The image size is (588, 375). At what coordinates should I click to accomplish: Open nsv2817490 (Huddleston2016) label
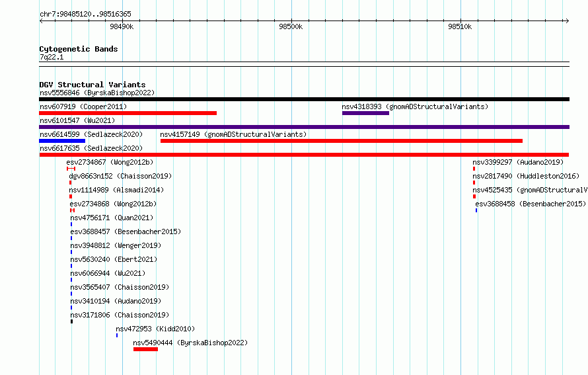pyautogui.click(x=526, y=176)
